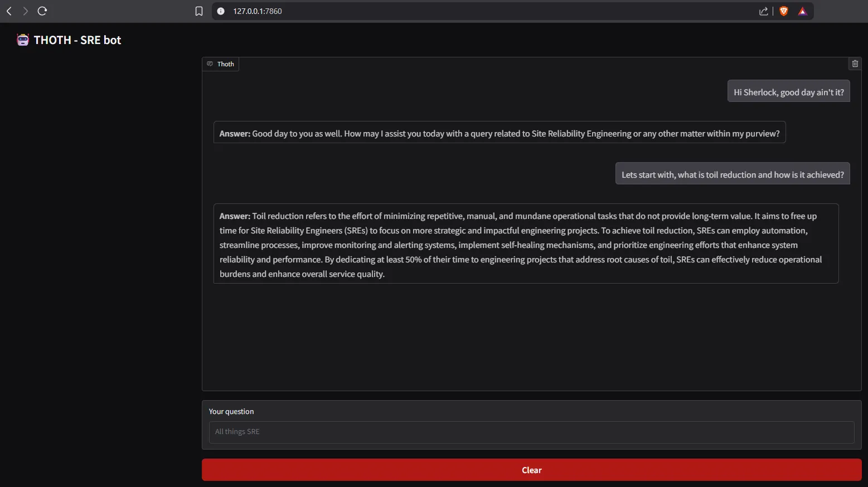Viewport: 868px width, 487px height.
Task: Click the THOTH robot logo
Action: (x=23, y=40)
